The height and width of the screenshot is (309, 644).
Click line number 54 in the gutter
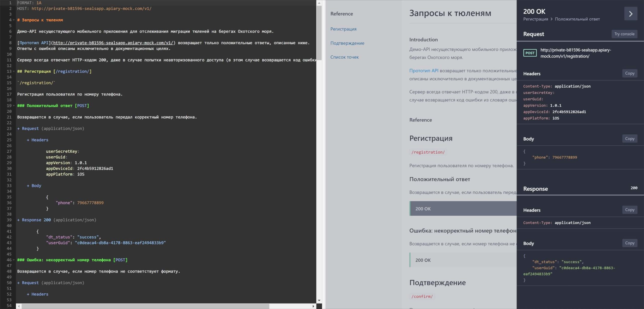(9, 305)
